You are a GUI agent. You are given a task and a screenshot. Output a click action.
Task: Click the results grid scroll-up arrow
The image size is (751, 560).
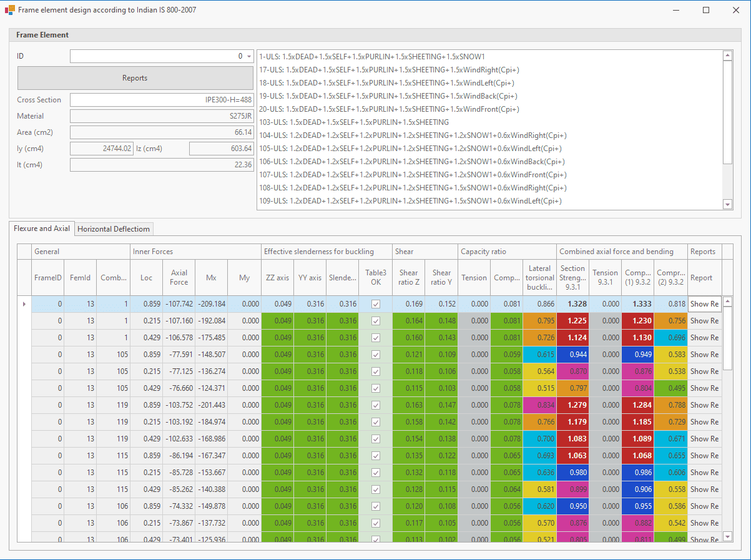coord(727,302)
